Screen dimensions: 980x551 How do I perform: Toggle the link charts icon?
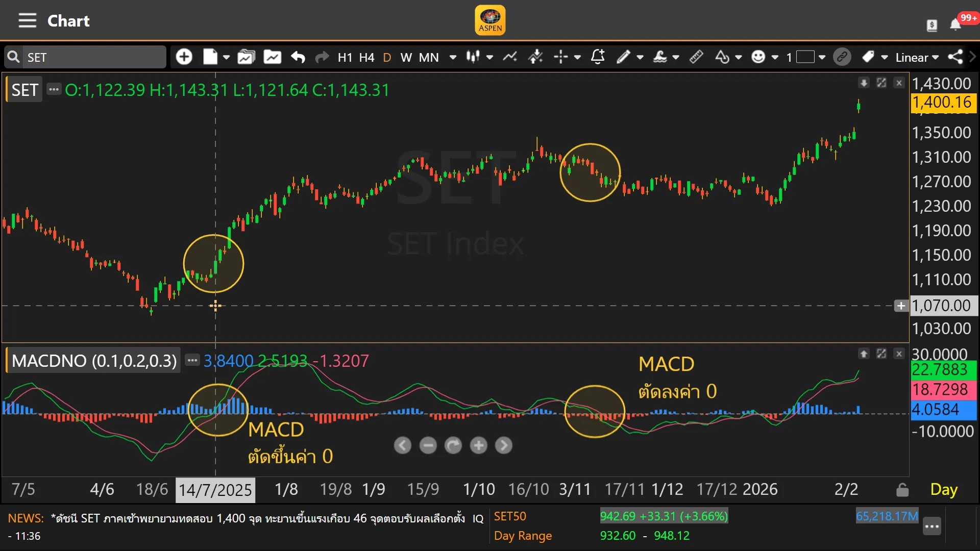[x=842, y=57]
